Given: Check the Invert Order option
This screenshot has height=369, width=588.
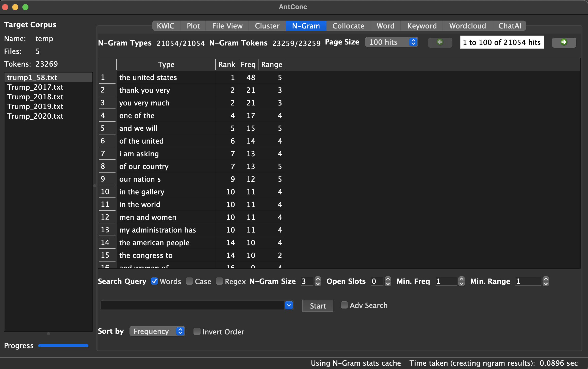Looking at the screenshot, I should click(x=197, y=331).
